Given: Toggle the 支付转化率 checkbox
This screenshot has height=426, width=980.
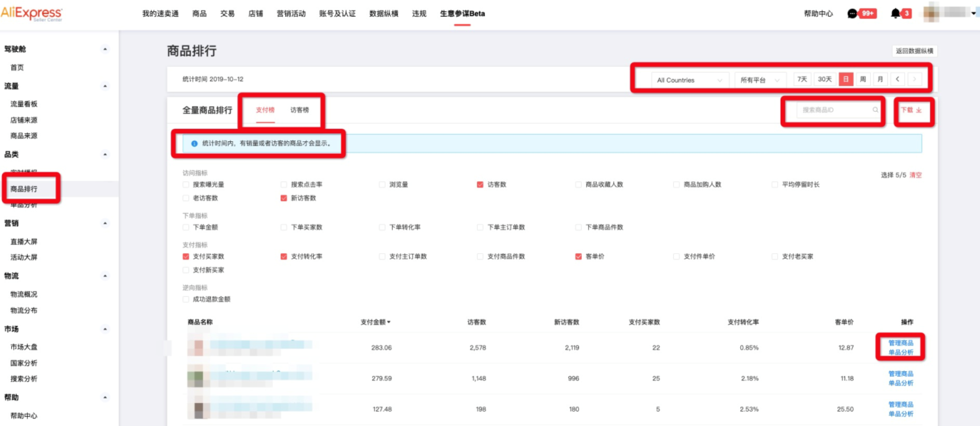Looking at the screenshot, I should 283,257.
